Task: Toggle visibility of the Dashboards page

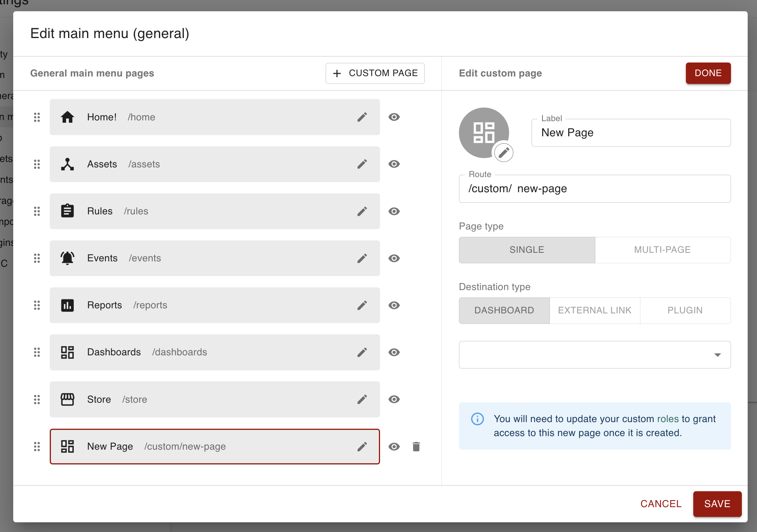Action: click(x=394, y=352)
